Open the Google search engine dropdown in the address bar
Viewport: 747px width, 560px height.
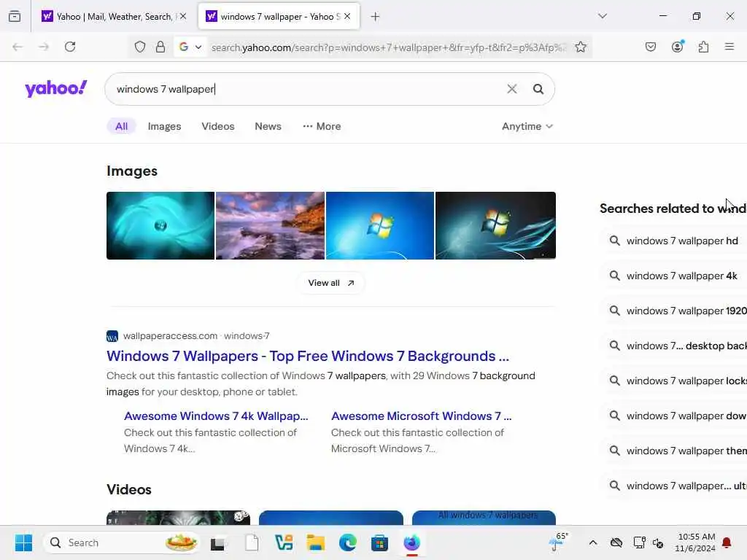coord(190,47)
